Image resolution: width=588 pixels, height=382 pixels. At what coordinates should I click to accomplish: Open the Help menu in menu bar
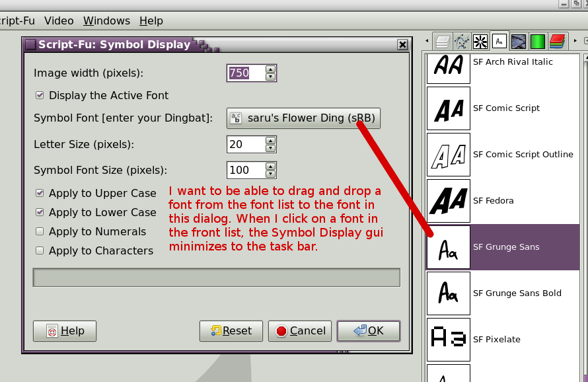(x=151, y=20)
